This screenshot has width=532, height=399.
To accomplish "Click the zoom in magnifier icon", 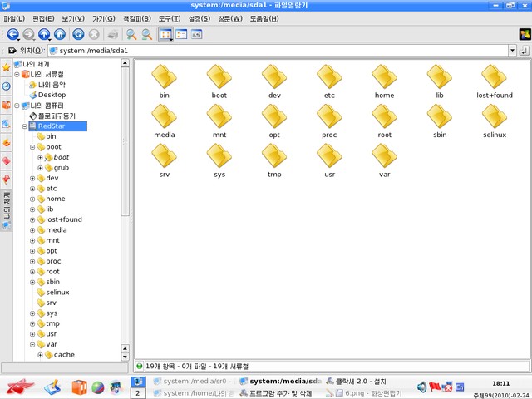I will pyautogui.click(x=131, y=34).
